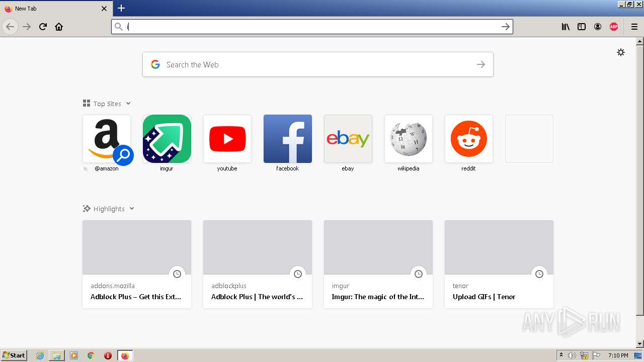Image resolution: width=644 pixels, height=362 pixels.
Task: Open the network tray icon
Action: click(x=584, y=355)
